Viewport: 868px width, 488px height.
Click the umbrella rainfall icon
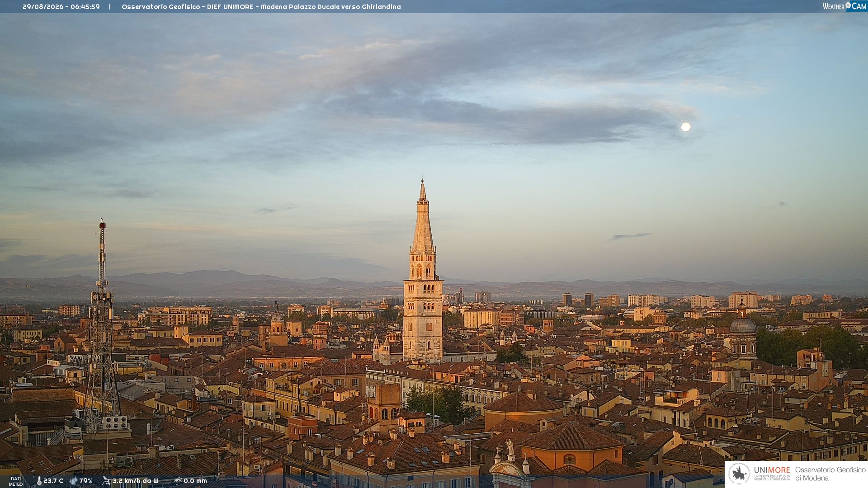pyautogui.click(x=178, y=481)
